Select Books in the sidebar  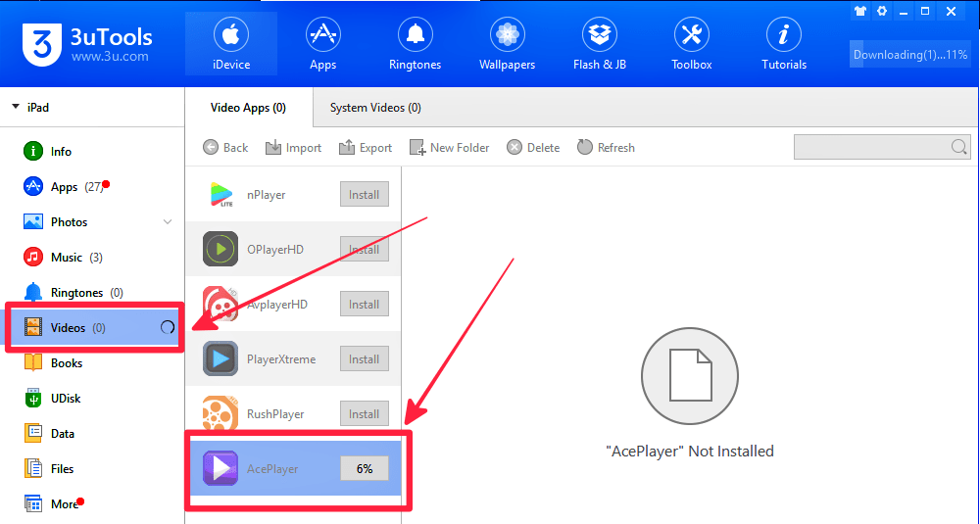click(90, 362)
